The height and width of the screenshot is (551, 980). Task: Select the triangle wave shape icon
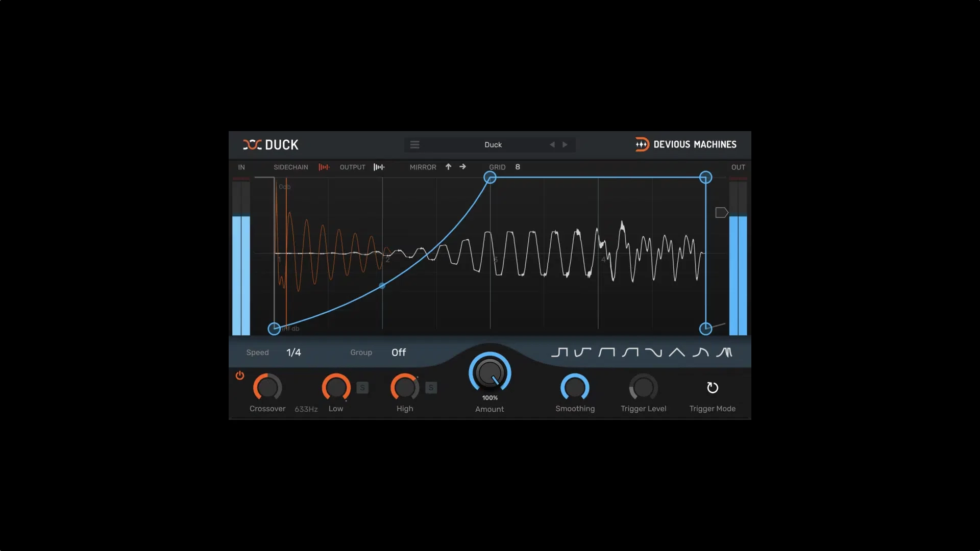677,353
